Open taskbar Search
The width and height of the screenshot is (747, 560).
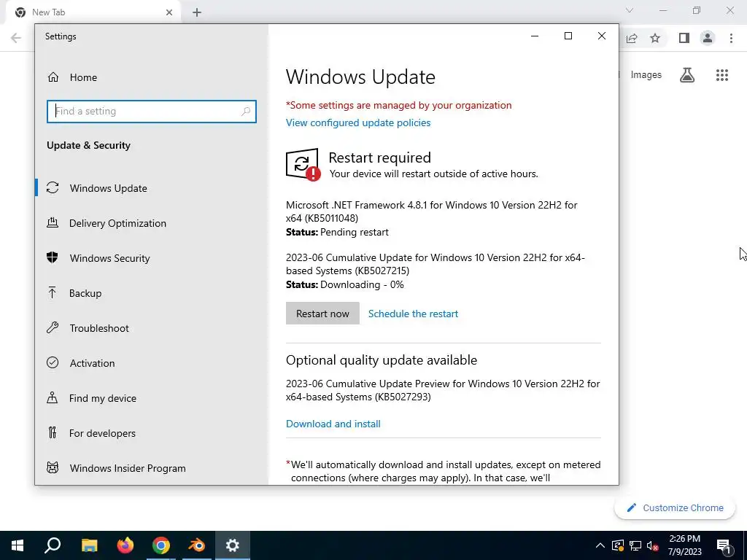[53, 545]
